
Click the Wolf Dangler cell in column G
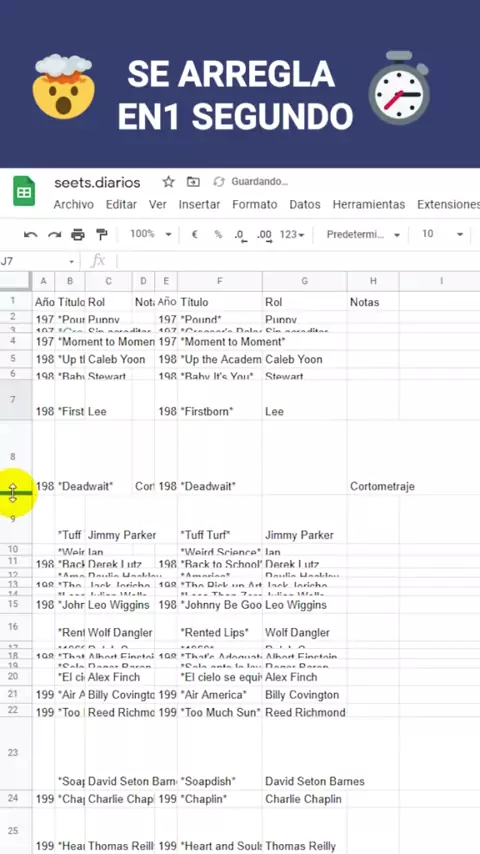[x=305, y=627]
